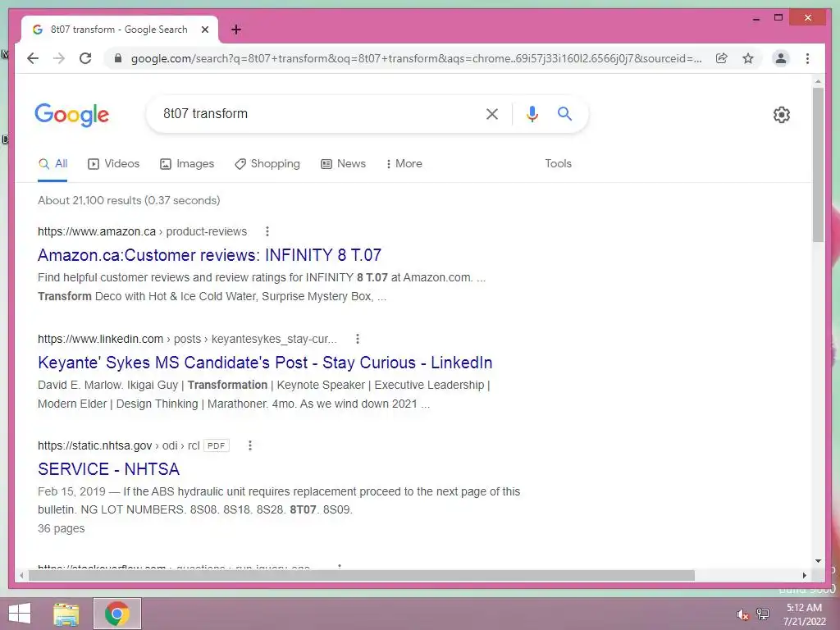Open options for the NHTSA result

tap(249, 445)
